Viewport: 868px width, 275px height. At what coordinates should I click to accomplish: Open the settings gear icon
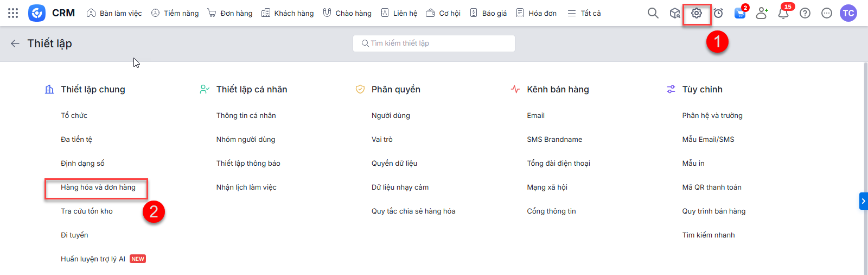[697, 13]
